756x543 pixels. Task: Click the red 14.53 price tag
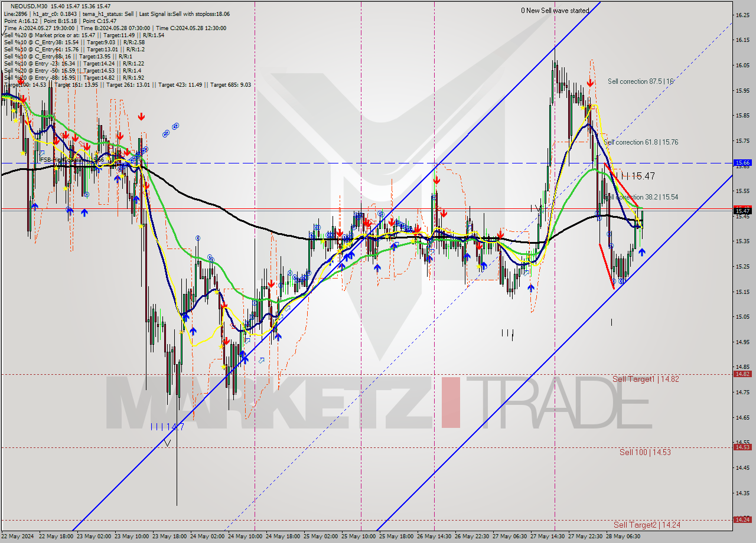[x=742, y=447]
